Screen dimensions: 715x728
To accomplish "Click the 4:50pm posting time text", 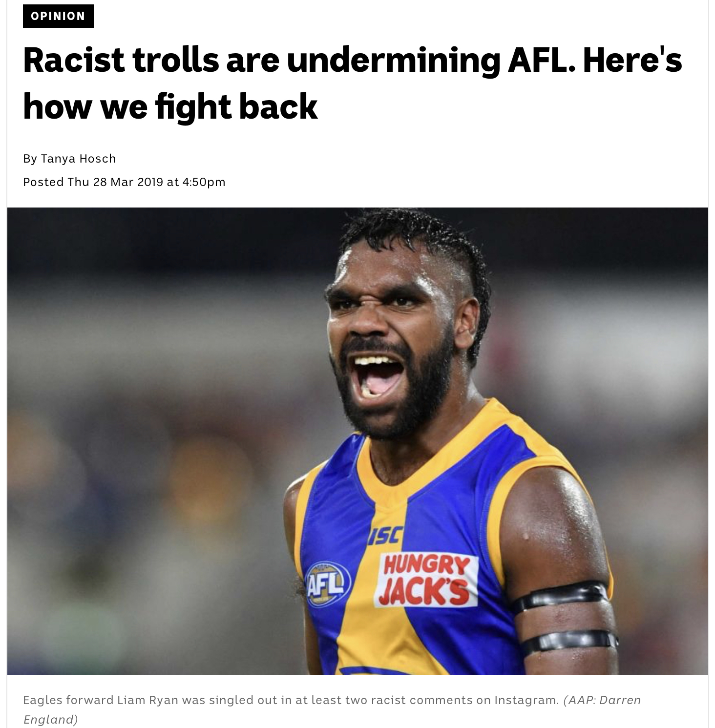I will (204, 182).
